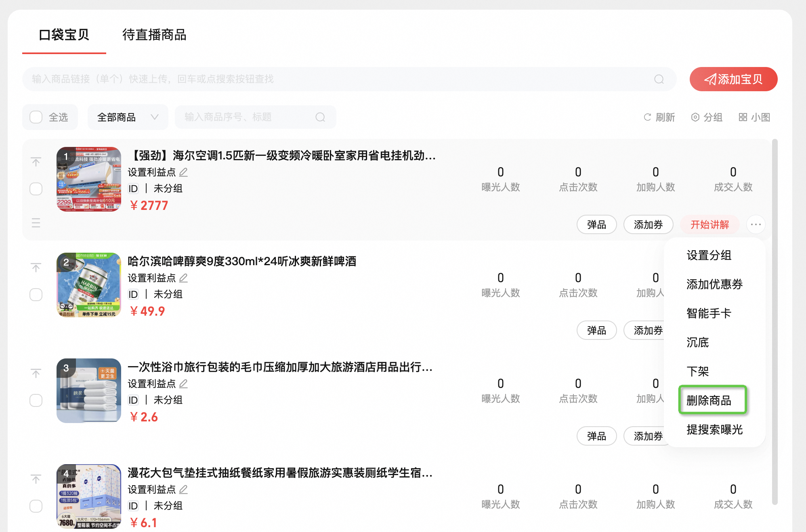806x532 pixels.
Task: Choose 下架 from the menu
Action: 698,371
